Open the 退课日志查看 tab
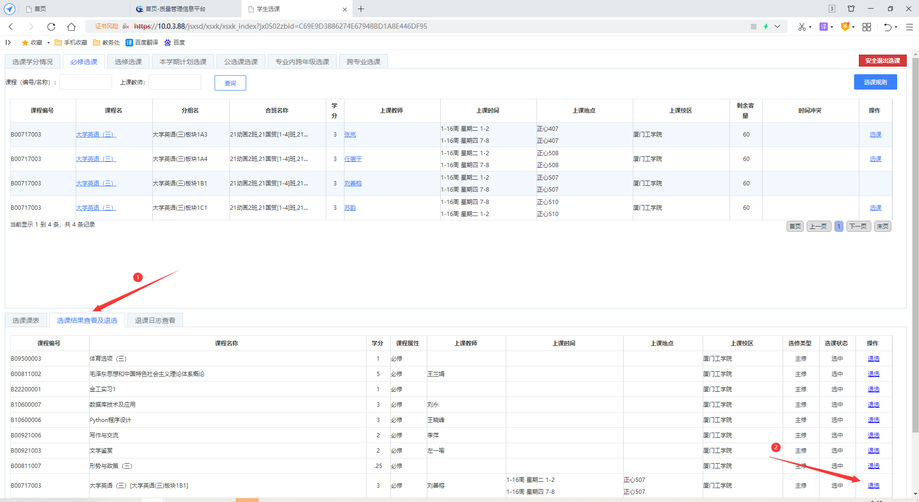This screenshot has height=502, width=919. pyautogui.click(x=155, y=320)
